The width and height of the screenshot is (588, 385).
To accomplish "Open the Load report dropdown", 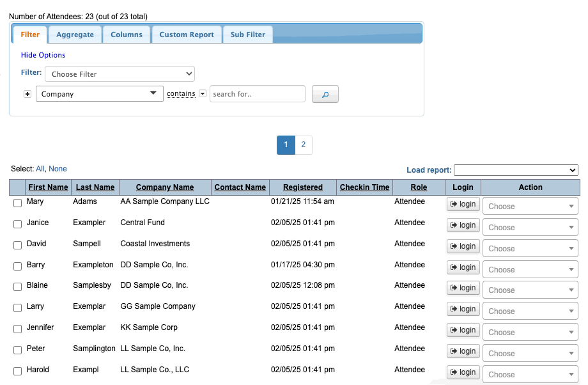I will point(516,170).
